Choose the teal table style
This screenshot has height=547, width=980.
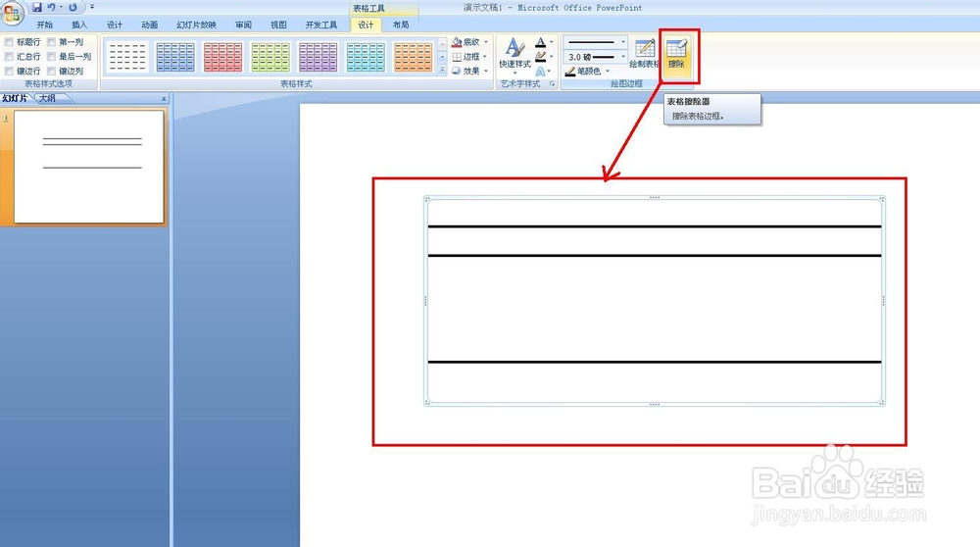(365, 57)
